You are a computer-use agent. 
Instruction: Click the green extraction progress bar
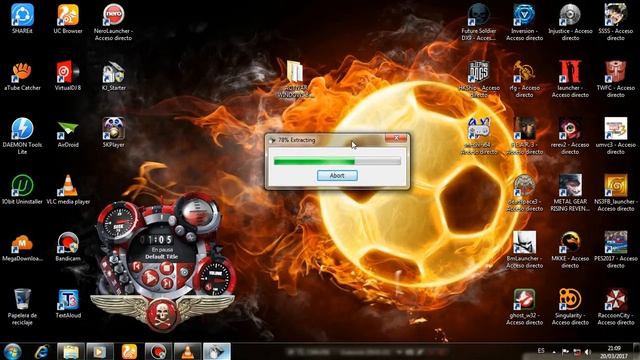click(337, 162)
